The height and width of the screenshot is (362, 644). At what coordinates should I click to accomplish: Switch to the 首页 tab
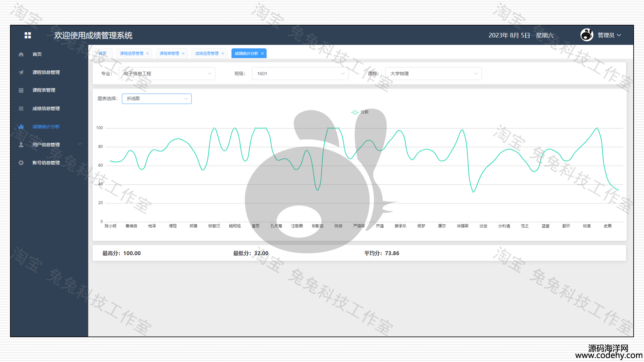(x=102, y=54)
